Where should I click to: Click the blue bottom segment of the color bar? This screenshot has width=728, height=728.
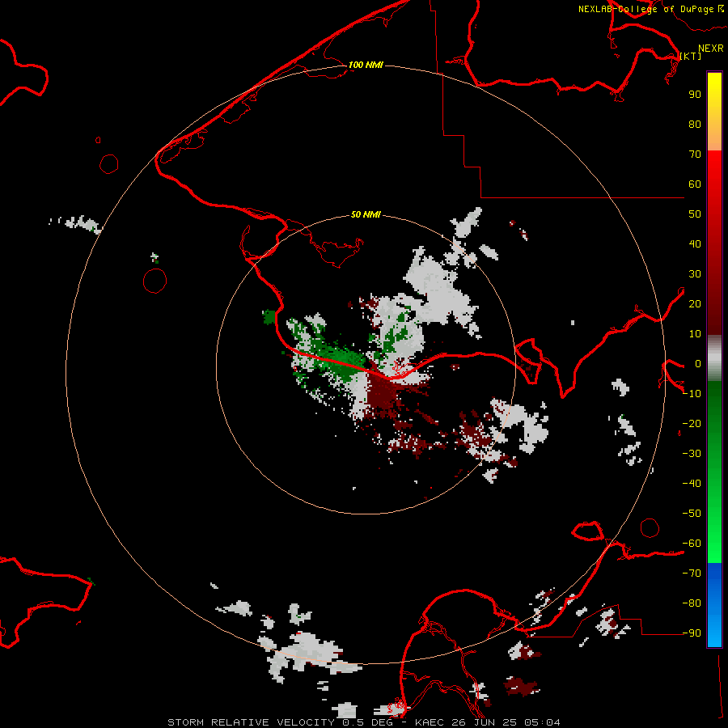coord(714,605)
